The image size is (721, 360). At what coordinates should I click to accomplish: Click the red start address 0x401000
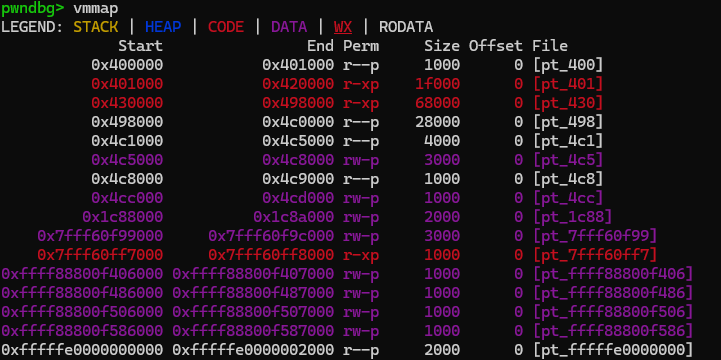coord(127,84)
